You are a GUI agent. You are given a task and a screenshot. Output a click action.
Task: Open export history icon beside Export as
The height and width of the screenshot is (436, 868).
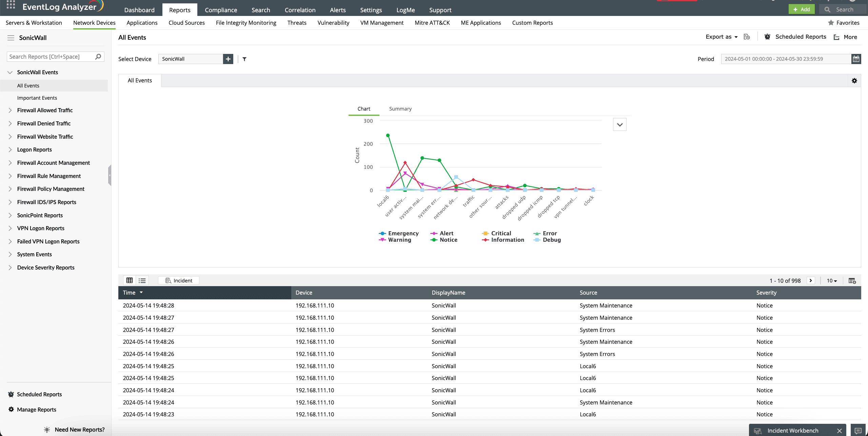(747, 37)
